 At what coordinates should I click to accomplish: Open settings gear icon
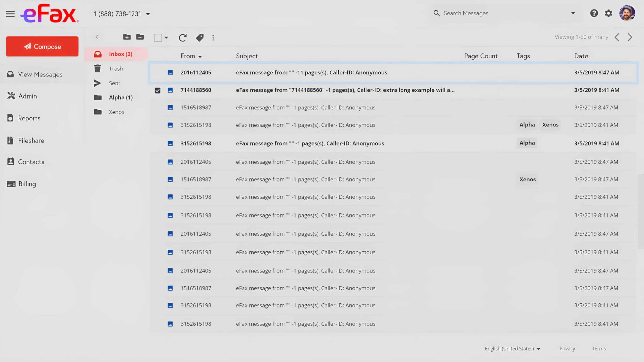(608, 13)
